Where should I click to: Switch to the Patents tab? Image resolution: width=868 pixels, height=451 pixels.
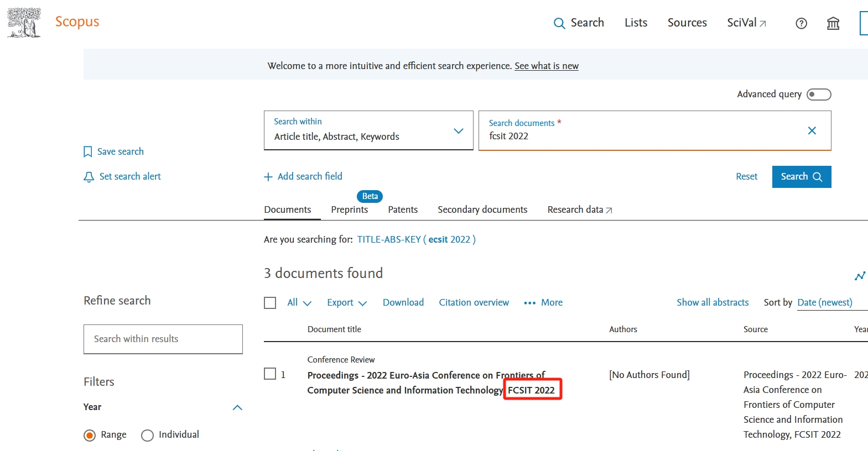403,209
